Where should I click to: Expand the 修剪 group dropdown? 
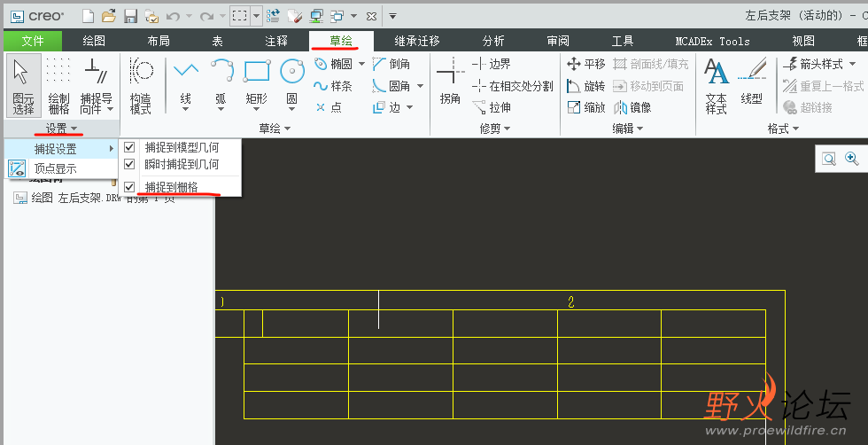pyautogui.click(x=495, y=129)
